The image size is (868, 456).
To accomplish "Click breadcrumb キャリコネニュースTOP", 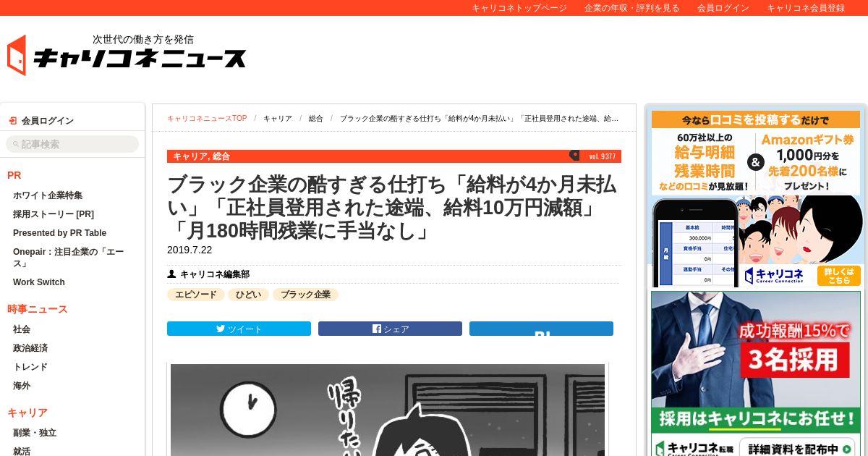I will click(207, 118).
